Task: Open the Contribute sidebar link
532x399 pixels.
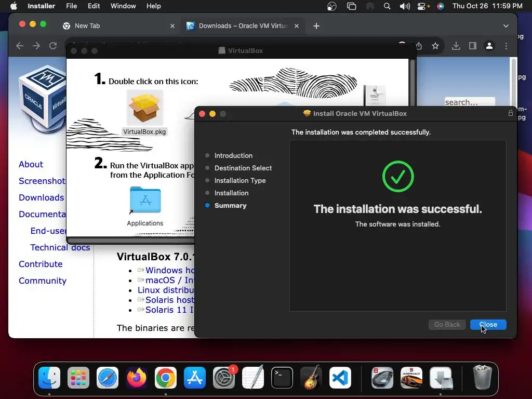Action: click(x=41, y=264)
